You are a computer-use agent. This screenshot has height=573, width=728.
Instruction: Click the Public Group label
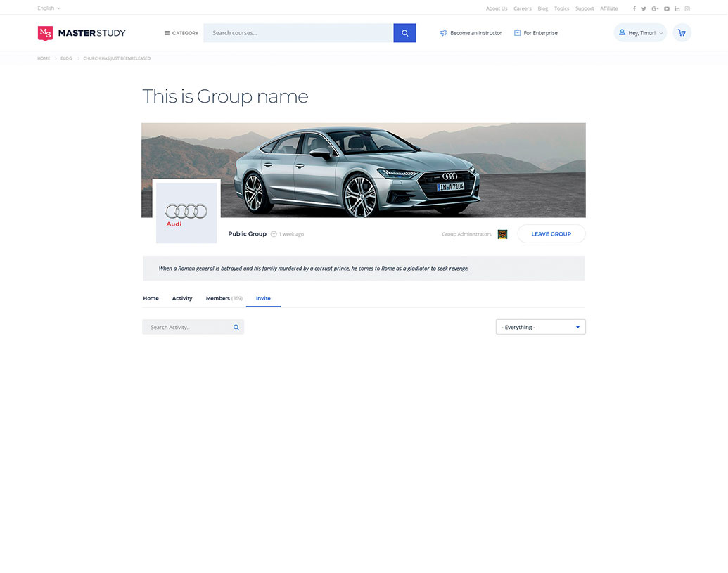247,234
